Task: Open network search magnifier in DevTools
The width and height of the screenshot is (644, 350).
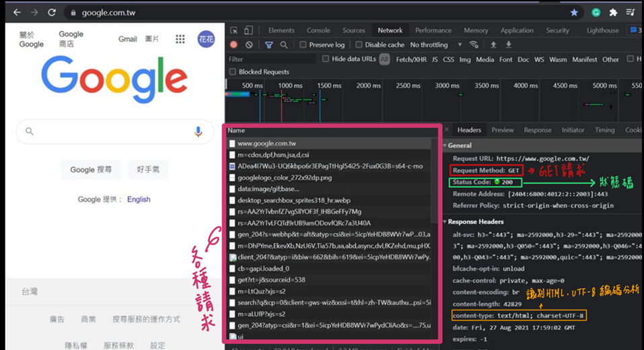Action: click(284, 45)
